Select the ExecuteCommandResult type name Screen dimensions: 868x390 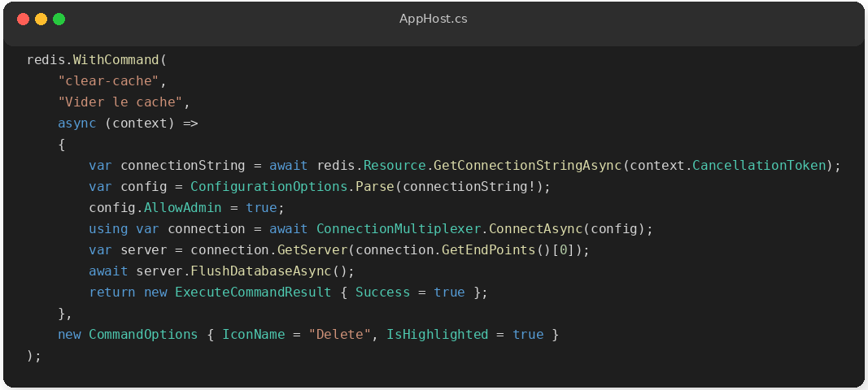click(x=253, y=292)
